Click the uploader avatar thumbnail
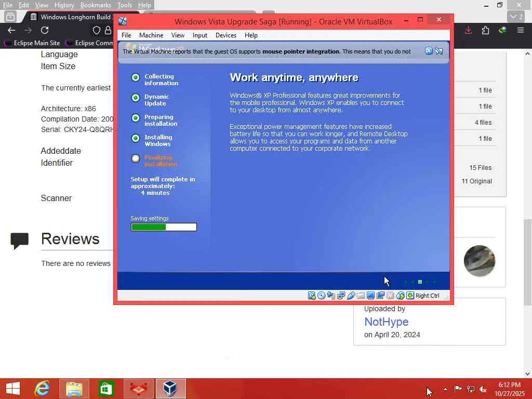Image resolution: width=532 pixels, height=399 pixels. click(x=479, y=261)
